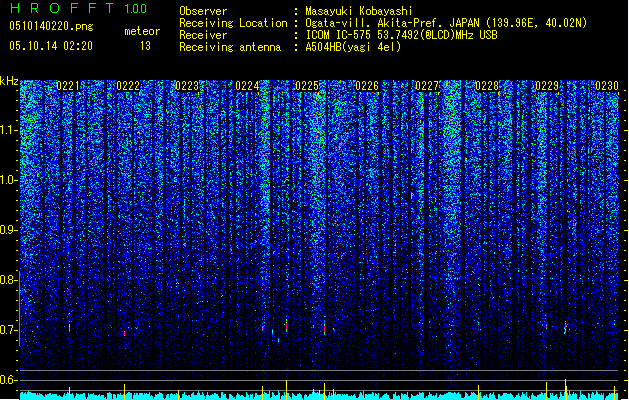The image size is (629, 400).
Task: Click the 0230 time marker
Action: click(x=607, y=86)
